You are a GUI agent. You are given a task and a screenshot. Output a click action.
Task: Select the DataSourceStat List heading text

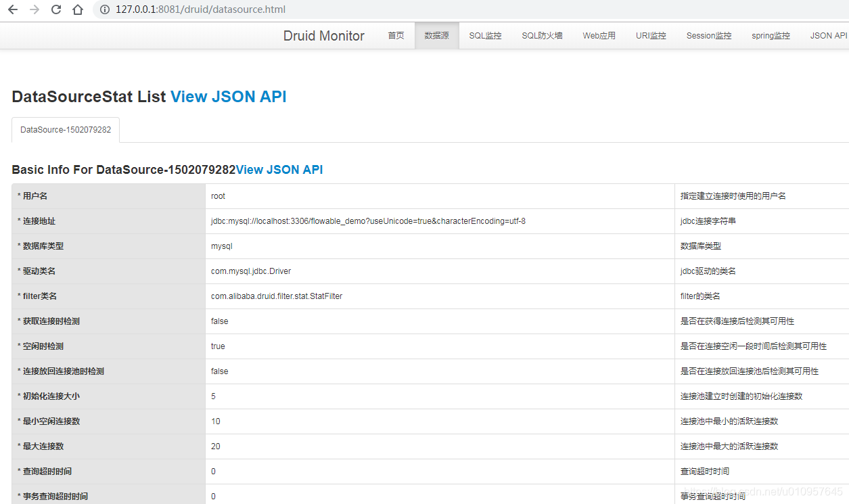pos(89,97)
